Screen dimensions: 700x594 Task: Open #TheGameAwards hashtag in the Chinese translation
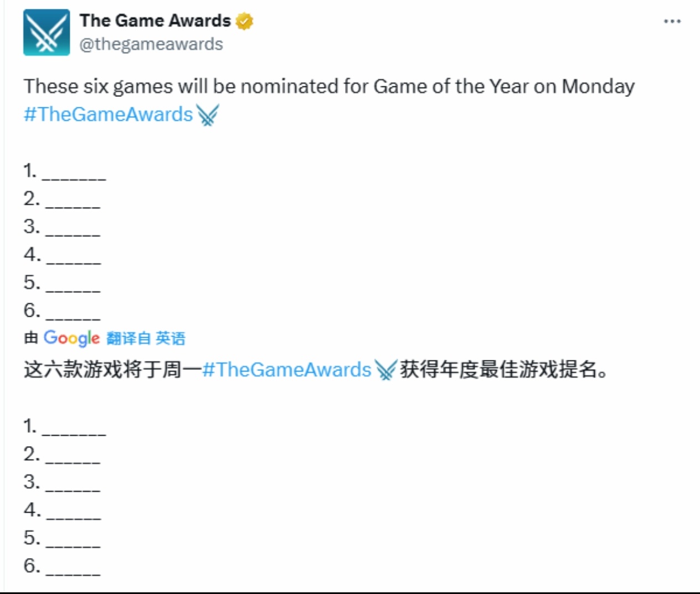point(287,369)
